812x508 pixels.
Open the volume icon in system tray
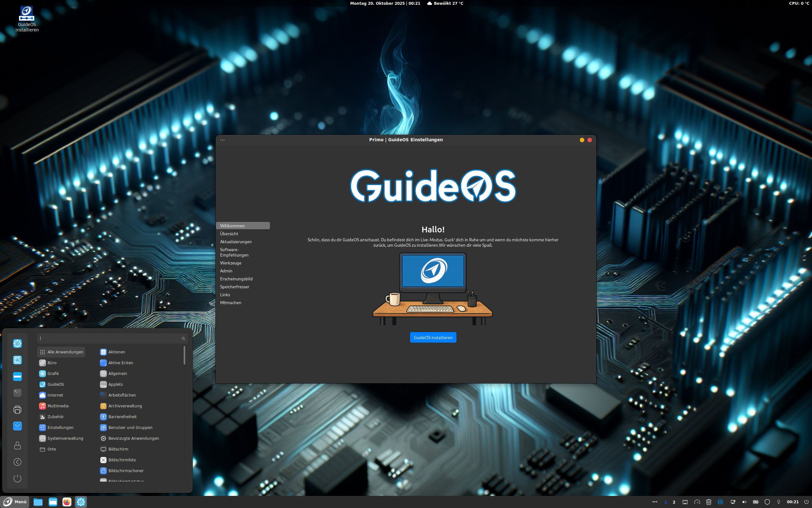pos(744,502)
